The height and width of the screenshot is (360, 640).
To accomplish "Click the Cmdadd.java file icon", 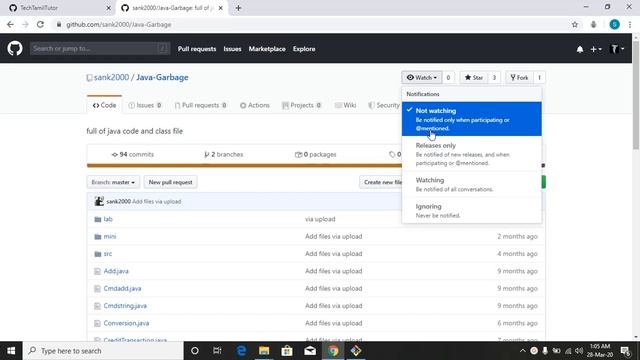I will point(97,289).
